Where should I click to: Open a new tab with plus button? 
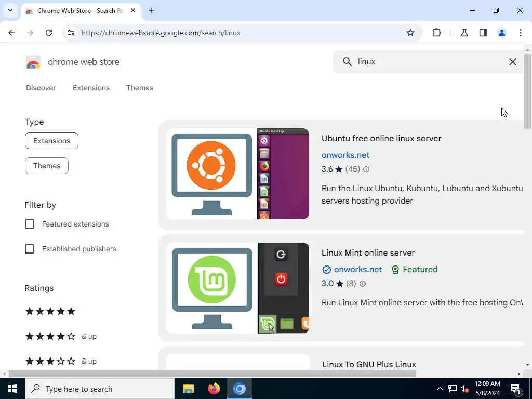[x=152, y=11]
